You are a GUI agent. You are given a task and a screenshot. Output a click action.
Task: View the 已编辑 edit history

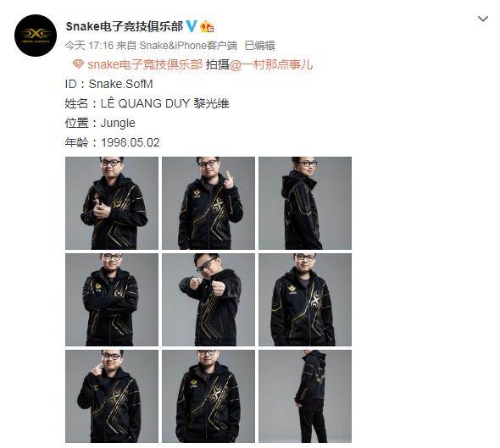(259, 46)
